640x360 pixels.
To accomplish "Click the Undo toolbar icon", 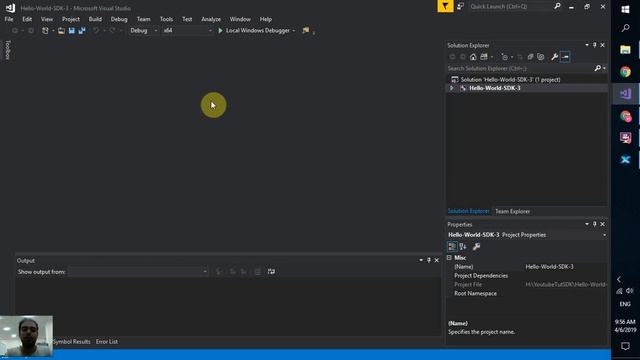I will coord(96,31).
